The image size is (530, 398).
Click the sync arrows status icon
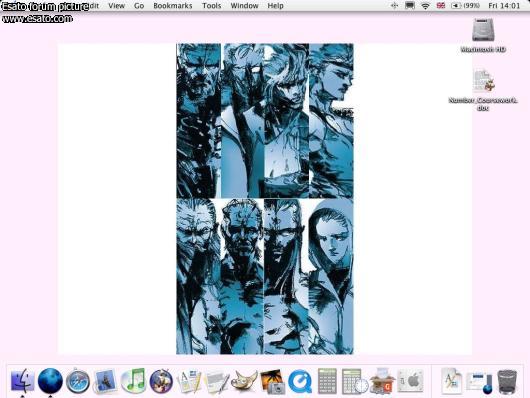pyautogui.click(x=394, y=6)
